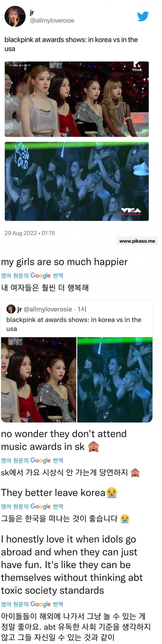Open left image in quoted tweet
Image resolution: width=162 pixels, height=644 pixels.
coord(39,380)
